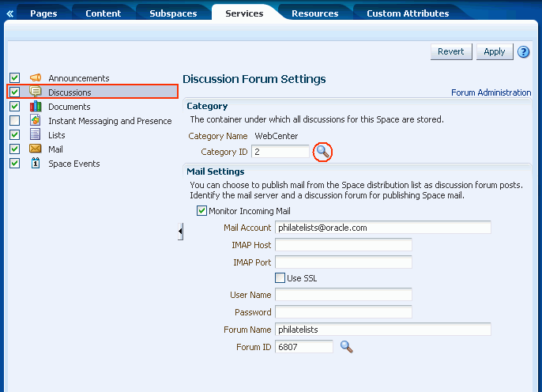542x392 pixels.
Task: Enable the Use SSL checkbox
Action: [x=280, y=278]
